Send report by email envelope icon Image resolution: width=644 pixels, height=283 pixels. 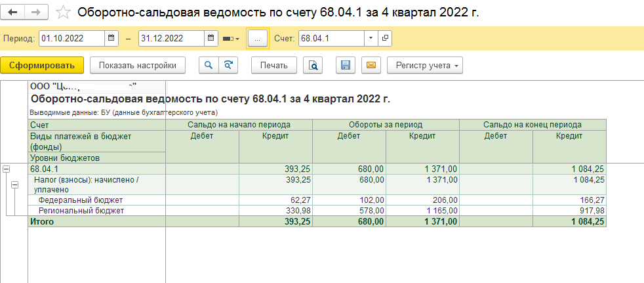371,66
